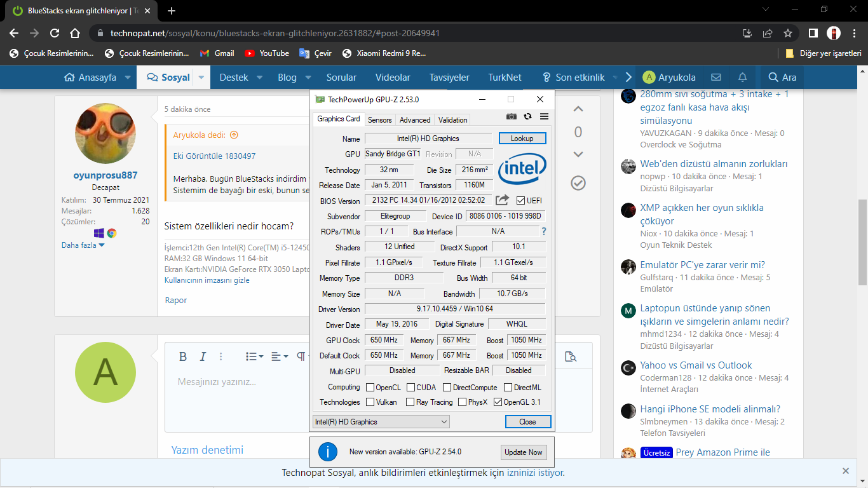This screenshot has width=868, height=488.
Task: Click the BIOS export share icon in GPU-Z
Action: click(502, 200)
